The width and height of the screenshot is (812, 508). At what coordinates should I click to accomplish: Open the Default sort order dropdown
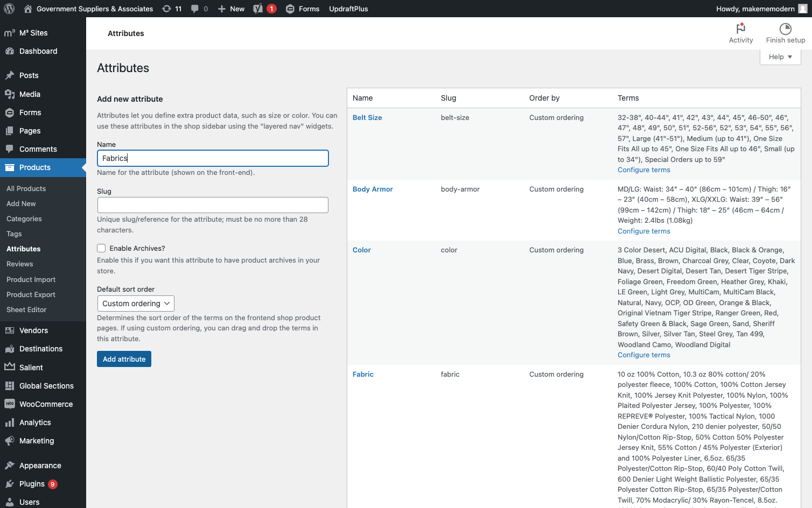point(136,304)
